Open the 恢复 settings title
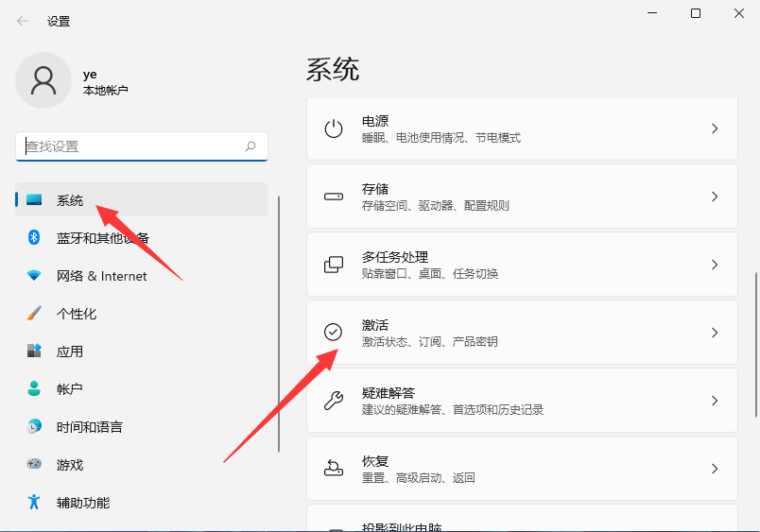 point(375,461)
